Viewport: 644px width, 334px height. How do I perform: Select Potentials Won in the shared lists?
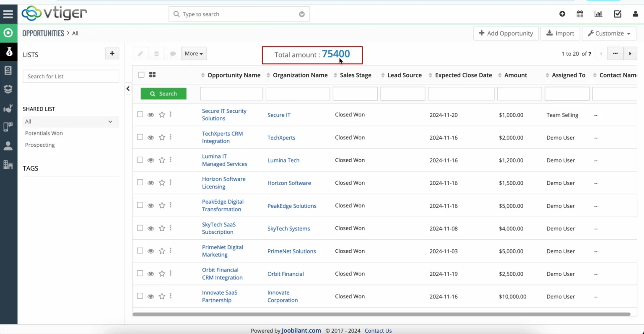pos(44,133)
